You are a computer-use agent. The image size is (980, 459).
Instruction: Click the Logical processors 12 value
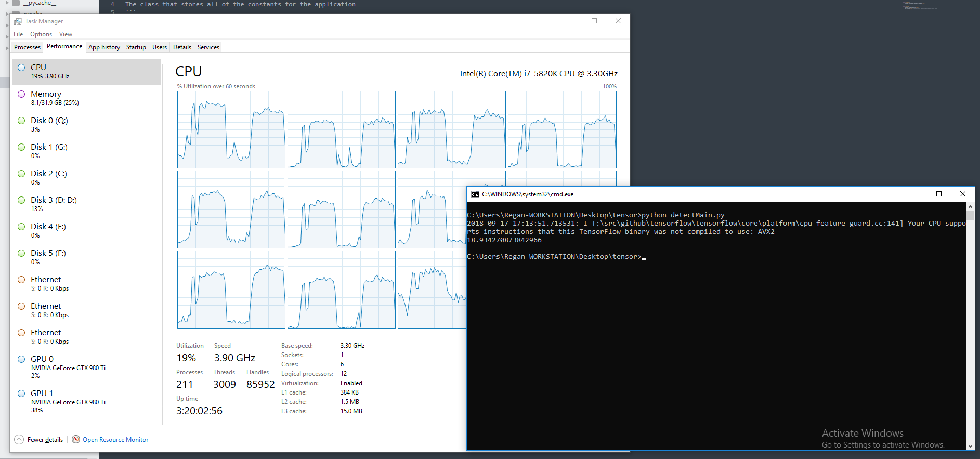344,374
